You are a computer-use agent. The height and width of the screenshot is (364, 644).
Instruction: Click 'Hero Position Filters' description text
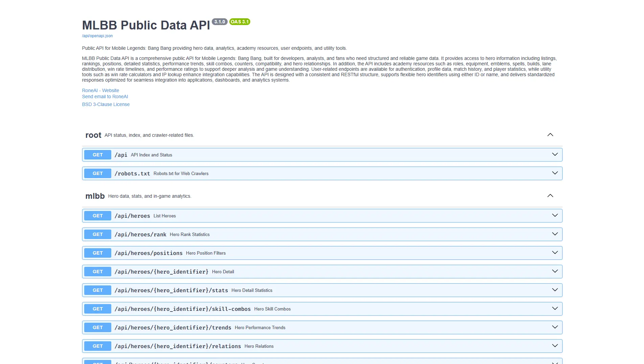pos(206,253)
